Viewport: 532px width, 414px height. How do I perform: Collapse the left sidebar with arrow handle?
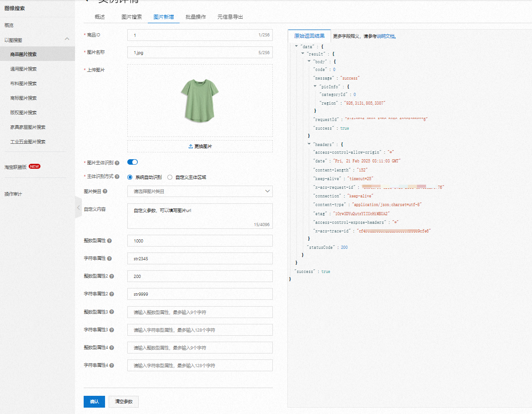click(x=78, y=207)
